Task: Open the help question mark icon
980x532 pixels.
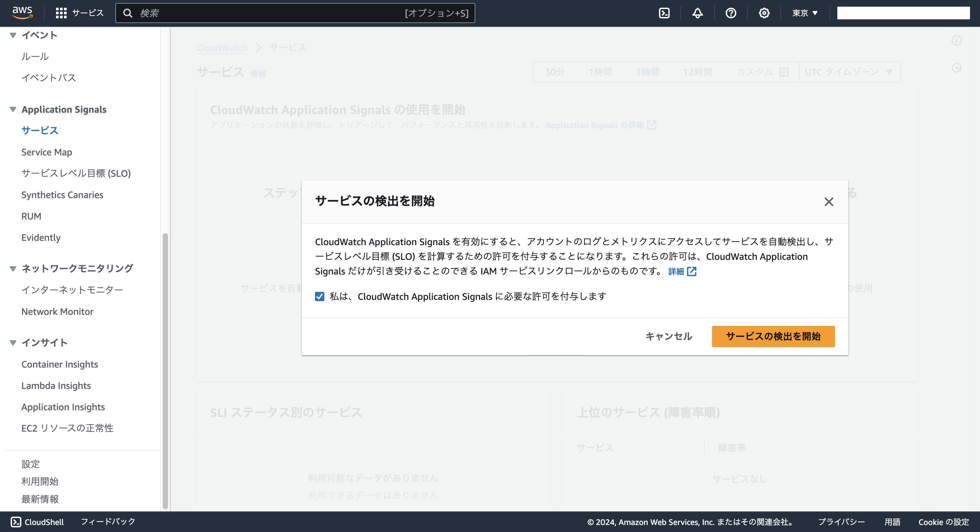Action: (x=730, y=13)
